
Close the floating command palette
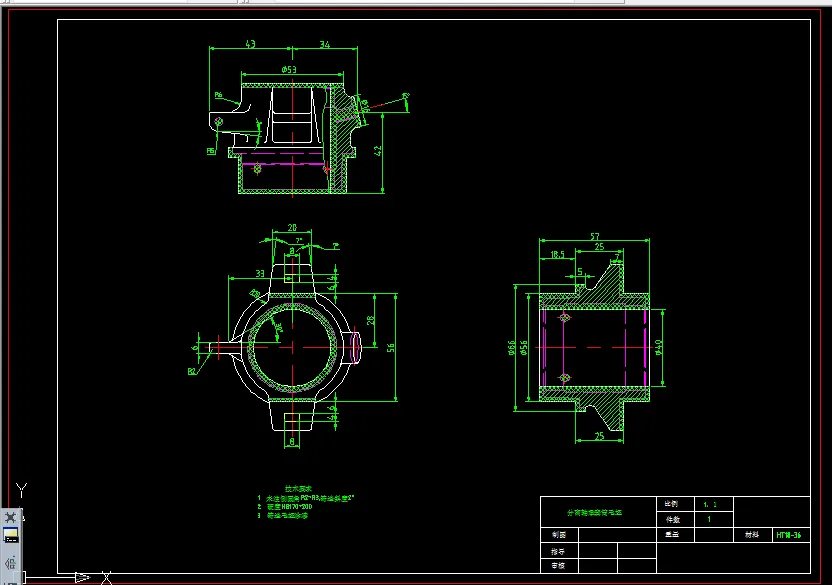pyautogui.click(x=11, y=517)
